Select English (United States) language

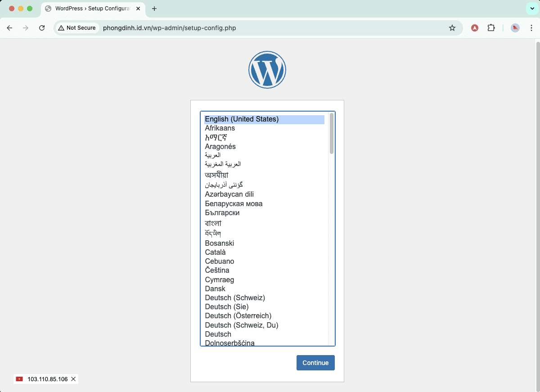(x=264, y=119)
